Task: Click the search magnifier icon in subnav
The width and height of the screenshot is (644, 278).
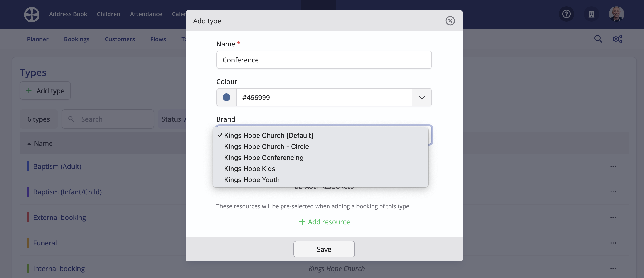Action: (x=598, y=39)
